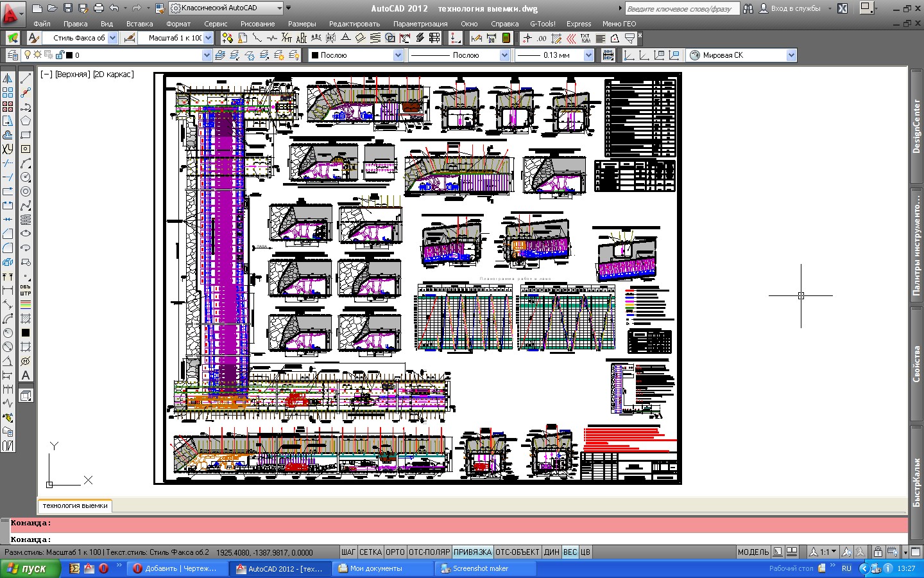924x578 pixels.
Task: Toggle ПРИВЯЗКА object snap
Action: point(473,552)
